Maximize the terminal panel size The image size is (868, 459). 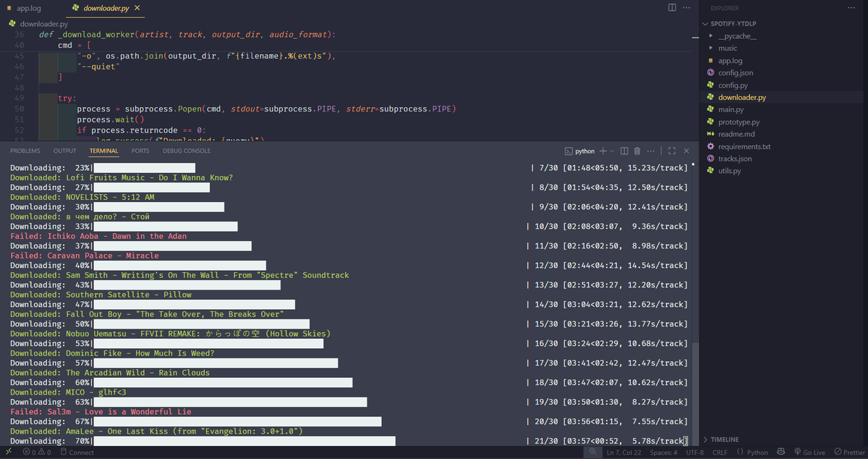point(672,151)
